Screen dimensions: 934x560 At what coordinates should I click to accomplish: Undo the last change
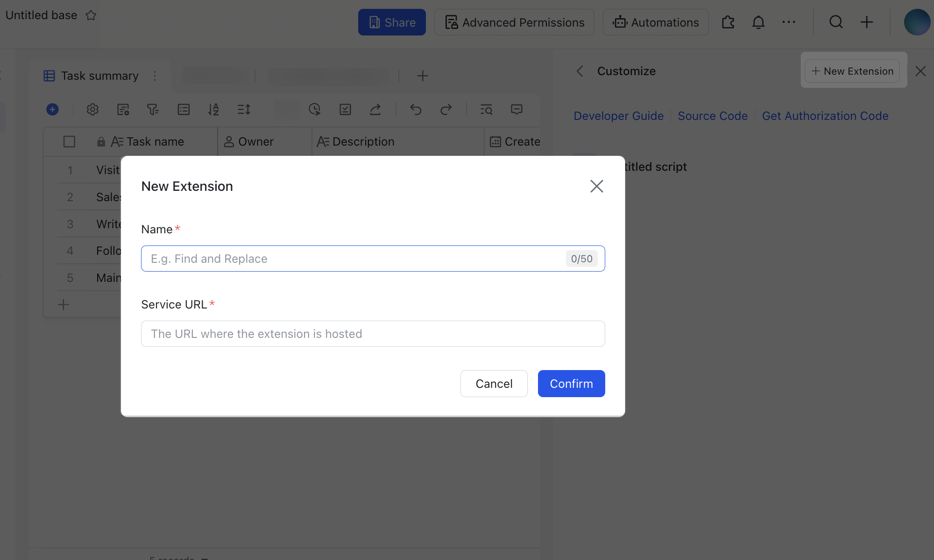(416, 109)
